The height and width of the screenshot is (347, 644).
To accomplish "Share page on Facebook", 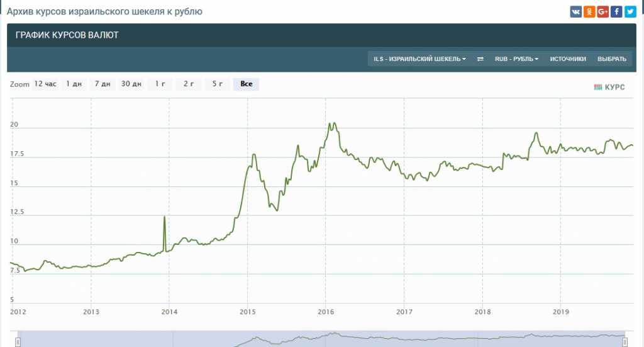I will click(x=617, y=11).
